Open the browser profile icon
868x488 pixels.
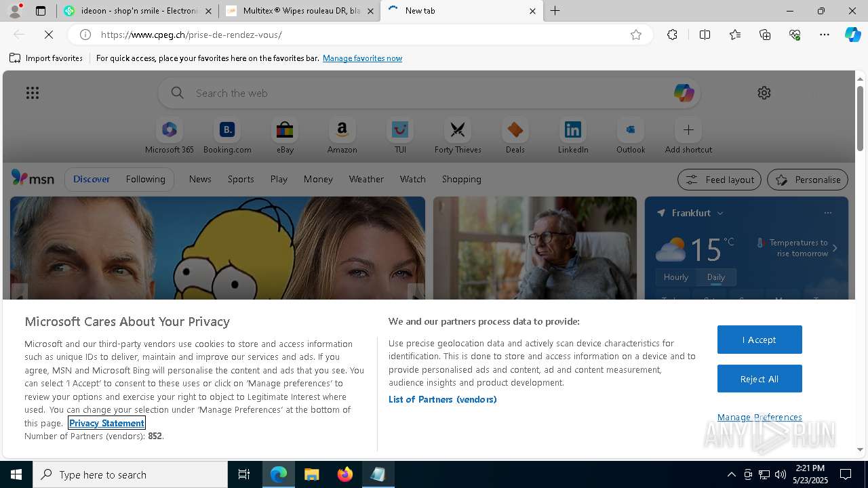[x=15, y=11]
